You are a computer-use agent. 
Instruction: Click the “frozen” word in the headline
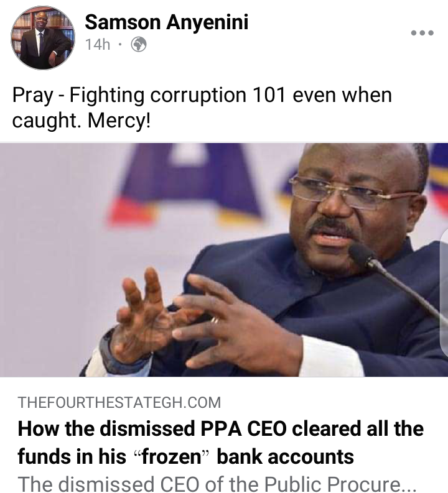pyautogui.click(x=172, y=456)
